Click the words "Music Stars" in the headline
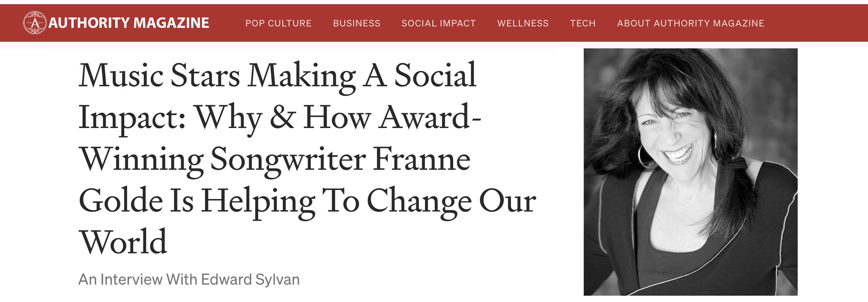 [x=159, y=75]
